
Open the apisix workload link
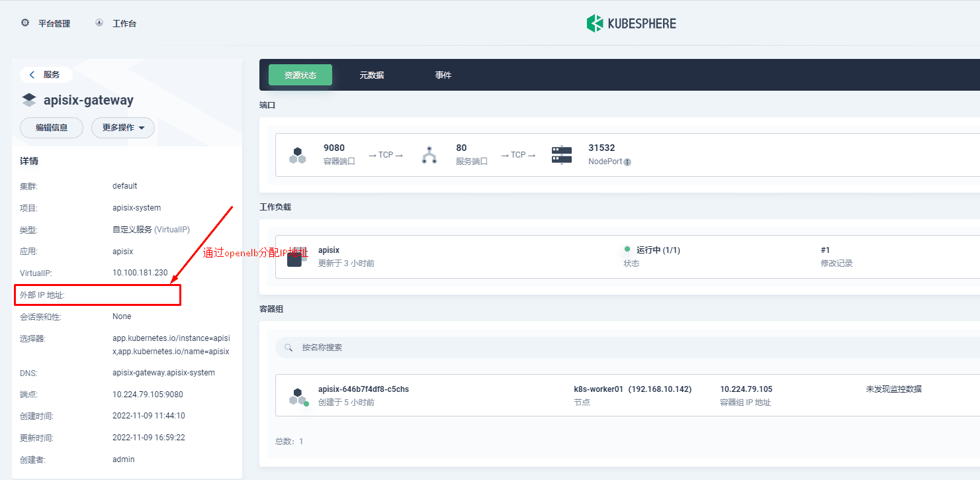(x=329, y=250)
